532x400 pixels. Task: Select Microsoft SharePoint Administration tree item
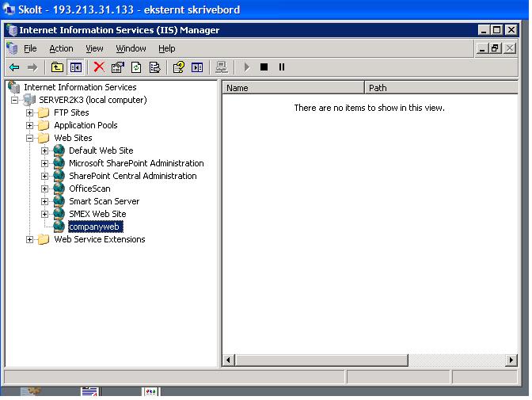[x=136, y=163]
